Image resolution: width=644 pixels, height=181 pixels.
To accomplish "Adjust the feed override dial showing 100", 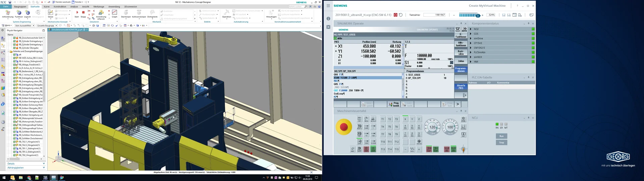I will click(x=450, y=127).
